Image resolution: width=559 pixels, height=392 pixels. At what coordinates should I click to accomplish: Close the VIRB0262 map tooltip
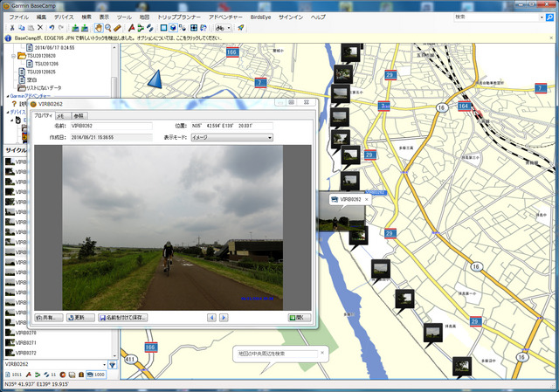click(x=366, y=200)
